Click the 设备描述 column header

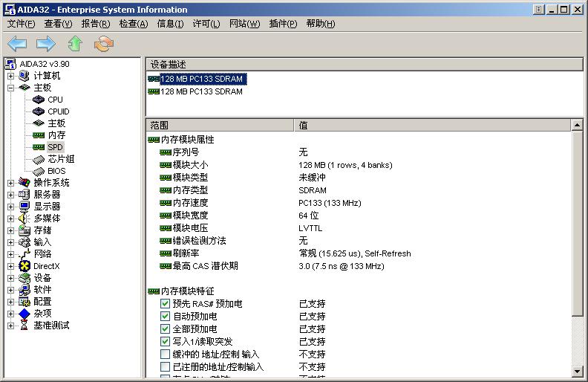pos(364,64)
